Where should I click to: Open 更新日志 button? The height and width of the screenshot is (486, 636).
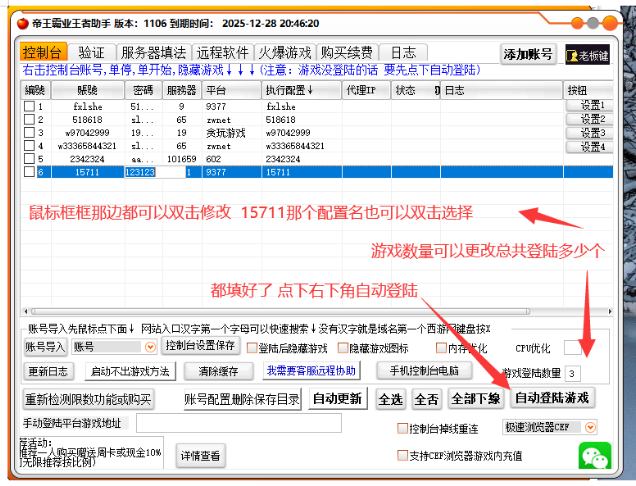pyautogui.click(x=48, y=371)
